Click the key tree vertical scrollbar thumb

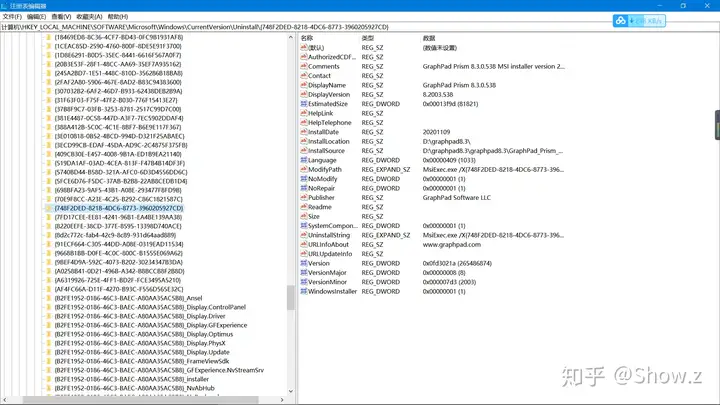click(x=290, y=298)
